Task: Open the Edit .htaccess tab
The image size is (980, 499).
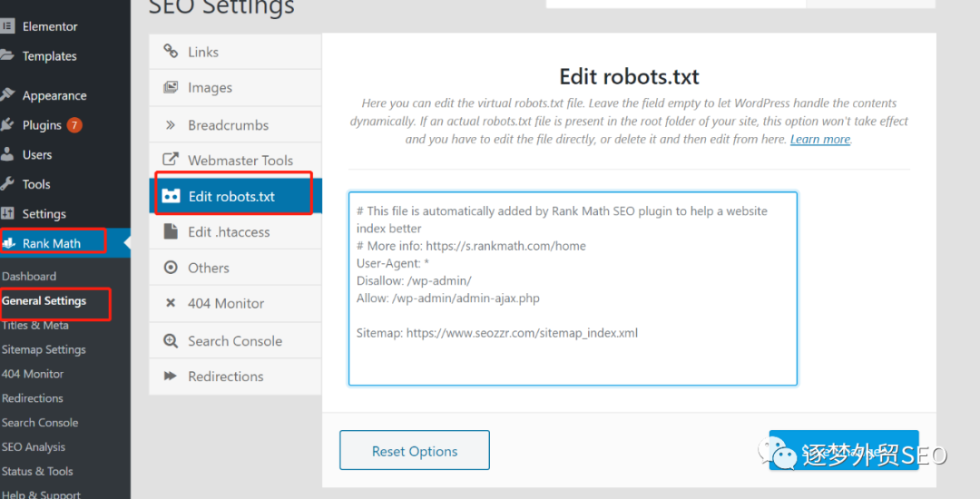Action: tap(236, 231)
